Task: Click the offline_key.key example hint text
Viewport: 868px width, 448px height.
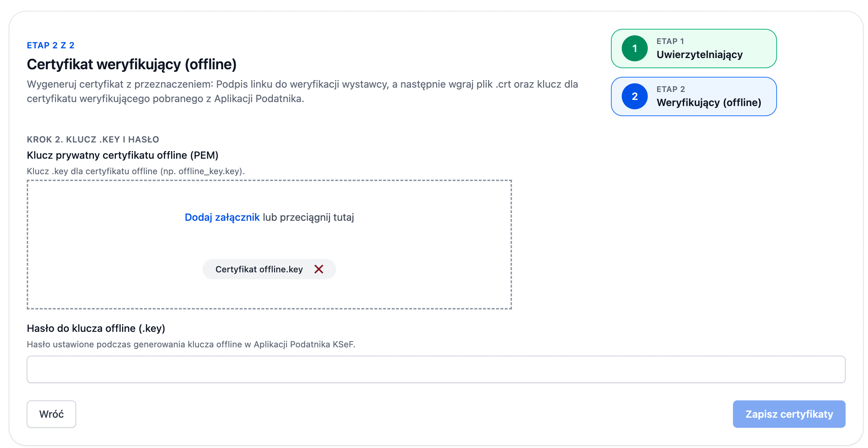Action: click(136, 171)
